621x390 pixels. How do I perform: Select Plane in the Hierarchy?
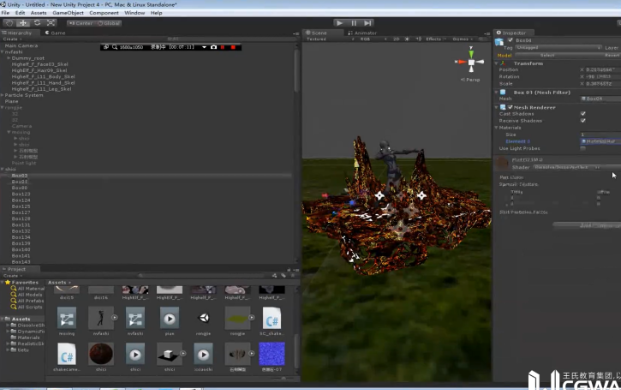pyautogui.click(x=11, y=101)
